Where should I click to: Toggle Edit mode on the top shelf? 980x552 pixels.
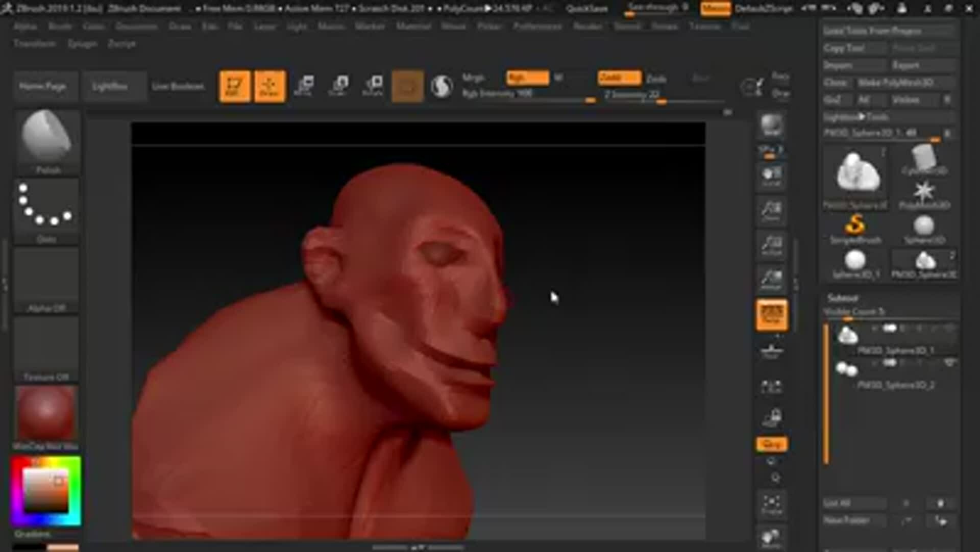pyautogui.click(x=235, y=85)
